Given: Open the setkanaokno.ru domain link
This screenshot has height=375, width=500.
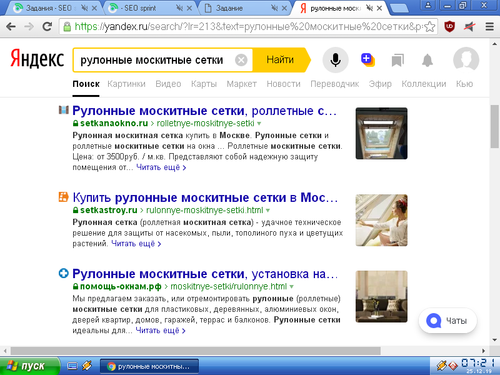Looking at the screenshot, I should pos(114,123).
